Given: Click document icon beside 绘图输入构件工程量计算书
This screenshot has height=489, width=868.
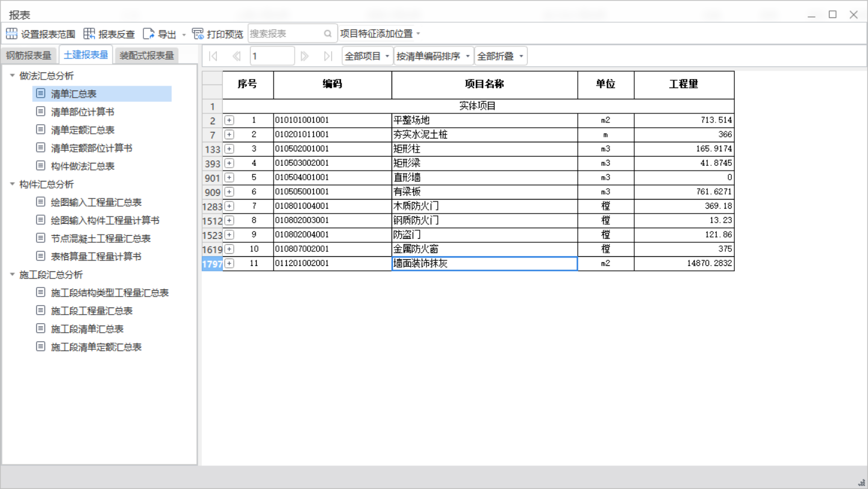Looking at the screenshot, I should tap(40, 220).
